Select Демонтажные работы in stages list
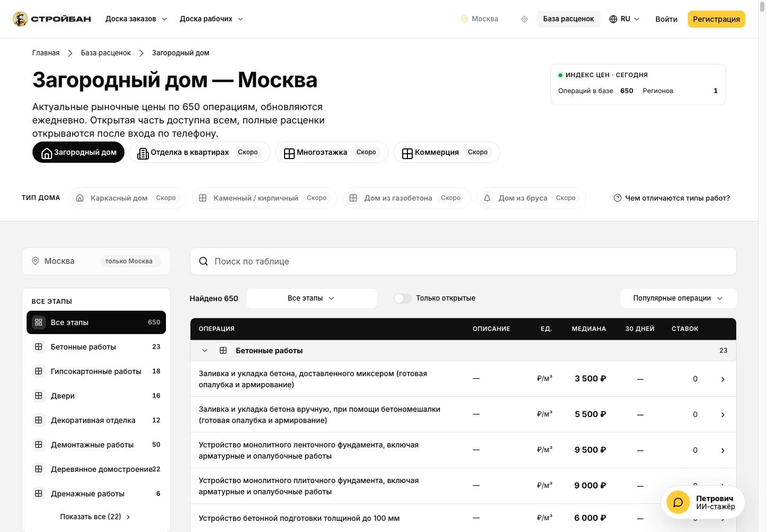Image resolution: width=766 pixels, height=532 pixels. (96, 445)
